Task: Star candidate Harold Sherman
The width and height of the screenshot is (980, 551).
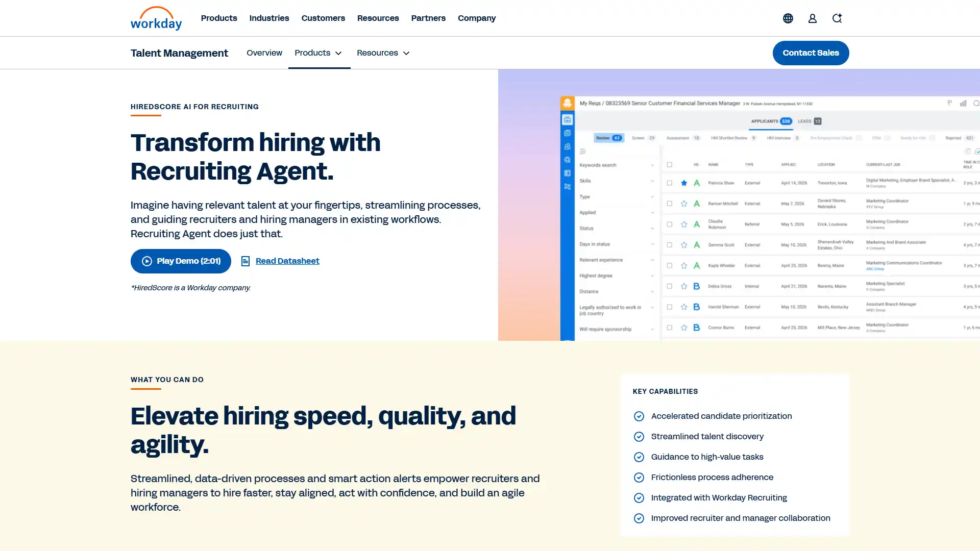Action: 684,307
